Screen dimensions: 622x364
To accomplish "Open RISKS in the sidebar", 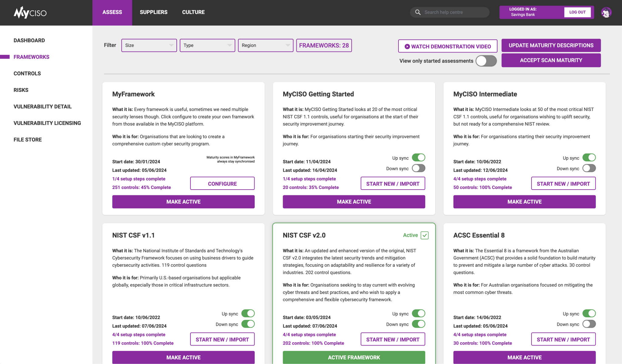I will click(21, 90).
